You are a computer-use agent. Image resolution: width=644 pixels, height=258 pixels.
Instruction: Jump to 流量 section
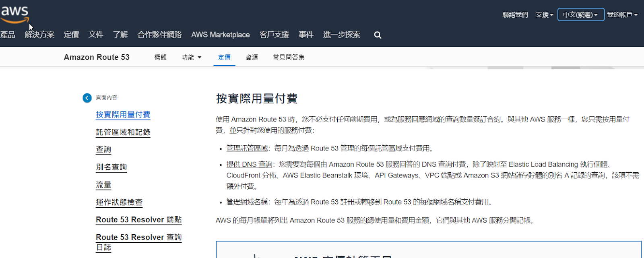coord(103,185)
